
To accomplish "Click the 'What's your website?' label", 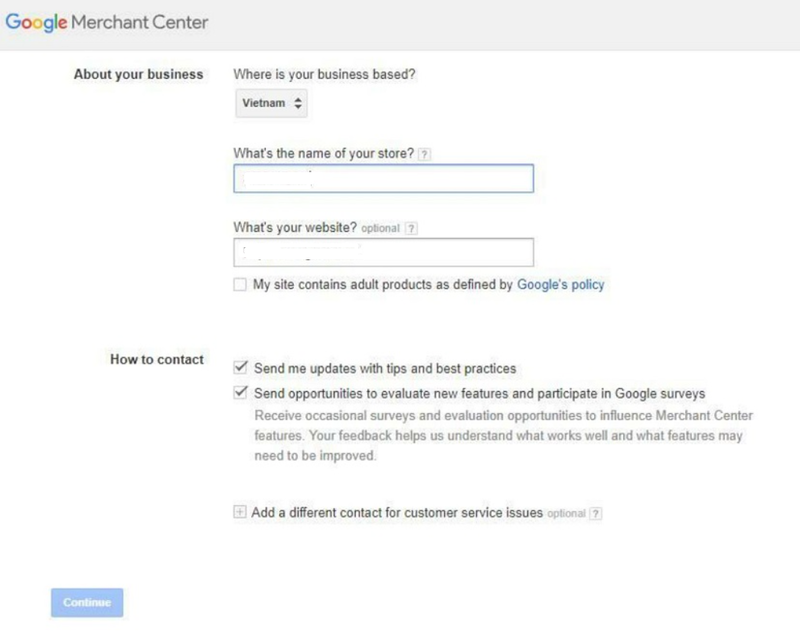I will (x=294, y=227).
